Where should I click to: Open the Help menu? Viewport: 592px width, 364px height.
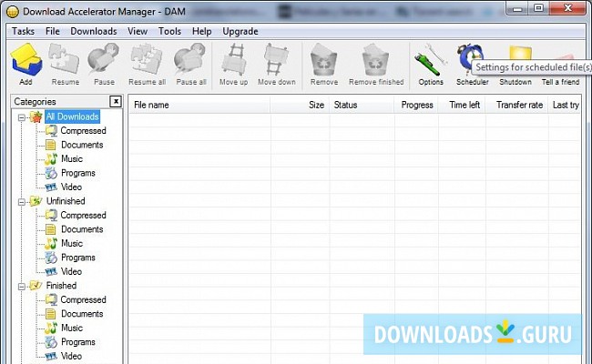pyautogui.click(x=201, y=31)
